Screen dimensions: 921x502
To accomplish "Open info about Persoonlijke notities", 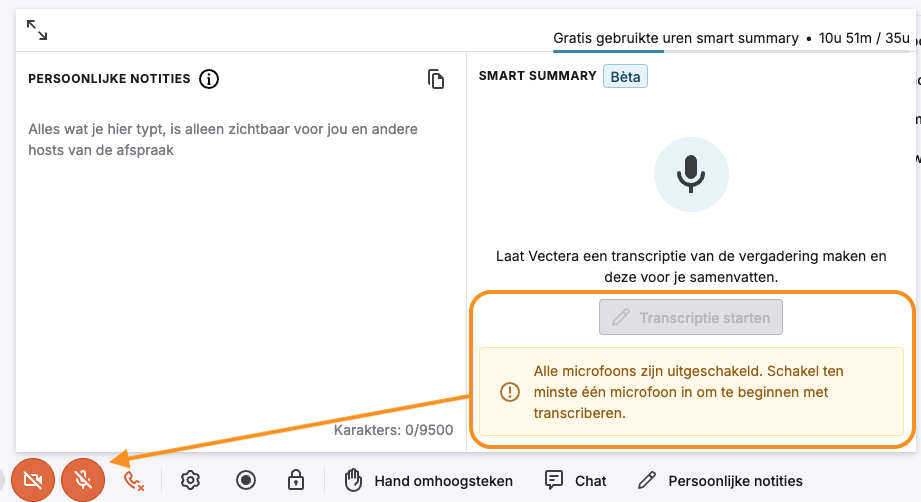I will tap(209, 79).
